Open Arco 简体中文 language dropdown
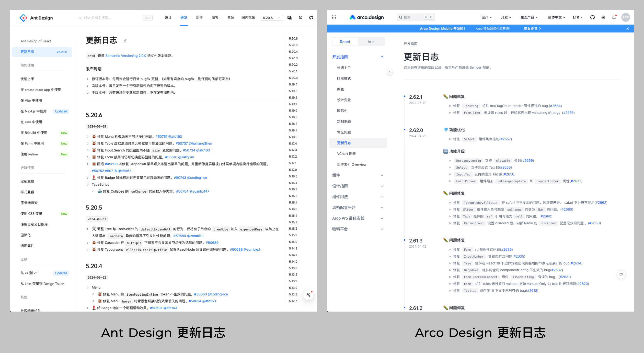Image resolution: width=644 pixels, height=353 pixels. (x=557, y=17)
